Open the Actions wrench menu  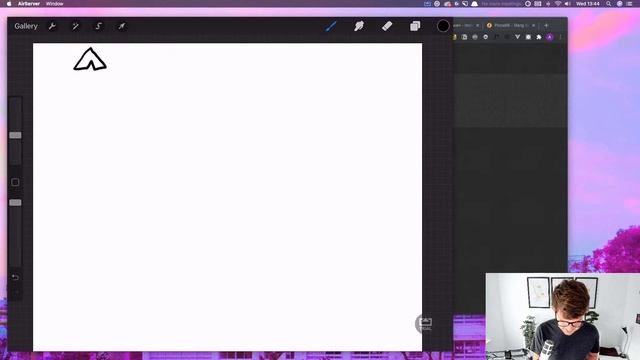coord(52,26)
